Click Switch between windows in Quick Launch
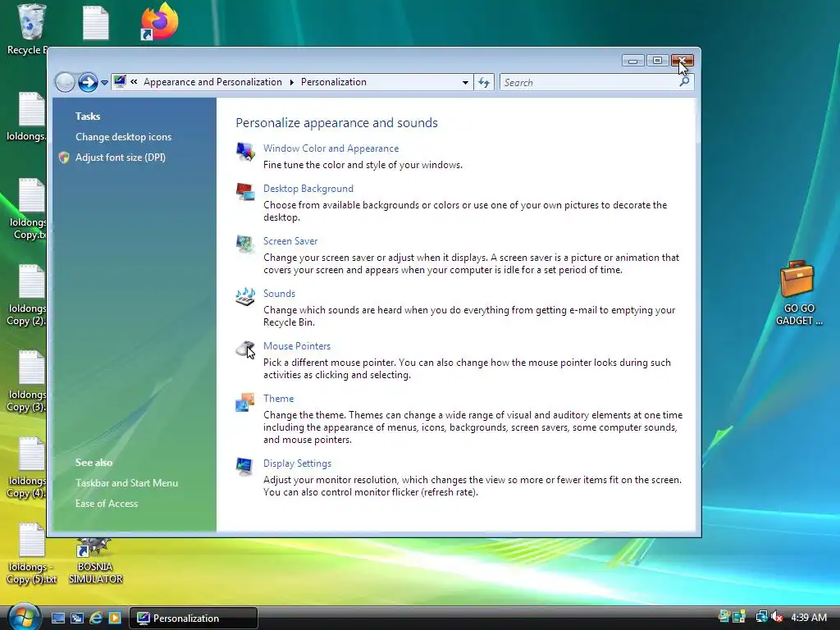The width and height of the screenshot is (840, 630). (76, 619)
